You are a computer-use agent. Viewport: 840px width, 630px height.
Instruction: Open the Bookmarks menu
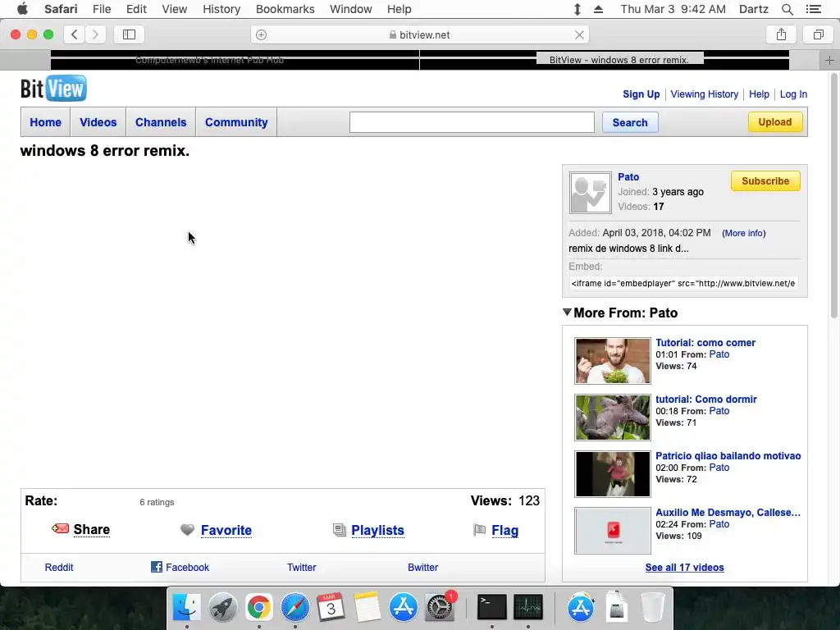(x=285, y=9)
